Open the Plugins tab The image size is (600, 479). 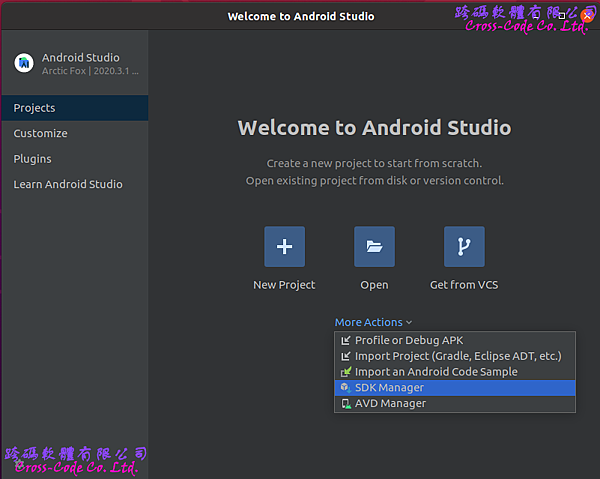click(75, 159)
